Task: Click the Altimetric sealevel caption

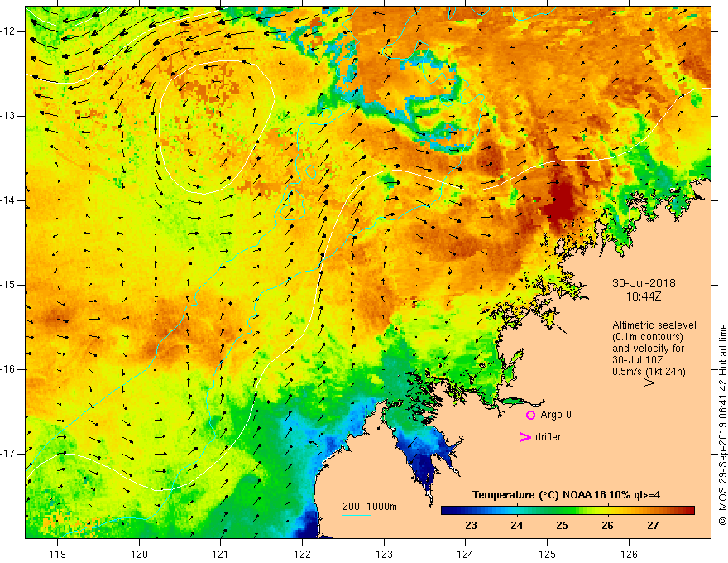Action: 654,325
